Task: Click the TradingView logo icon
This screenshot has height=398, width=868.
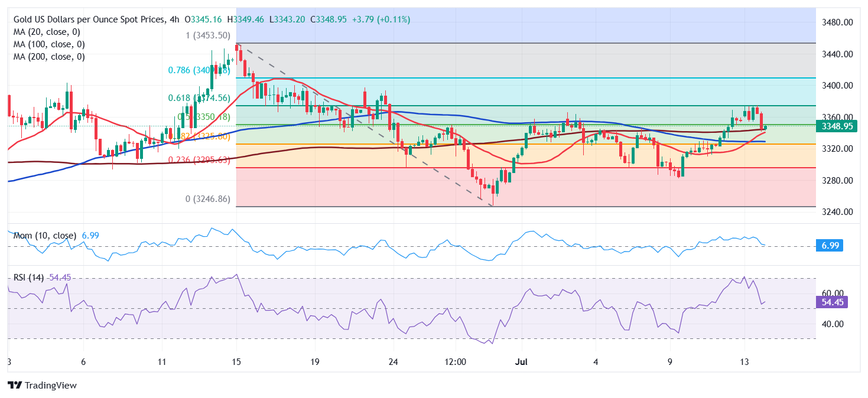Action: (15, 385)
